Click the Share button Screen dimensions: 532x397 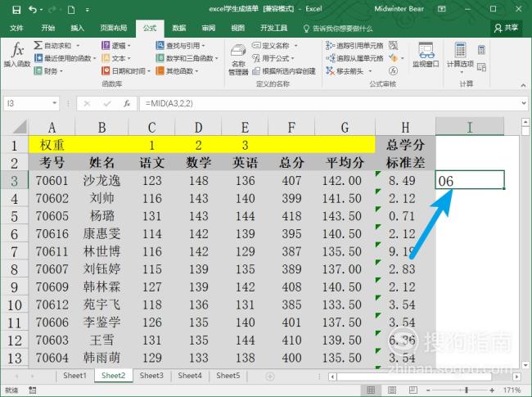[506, 28]
